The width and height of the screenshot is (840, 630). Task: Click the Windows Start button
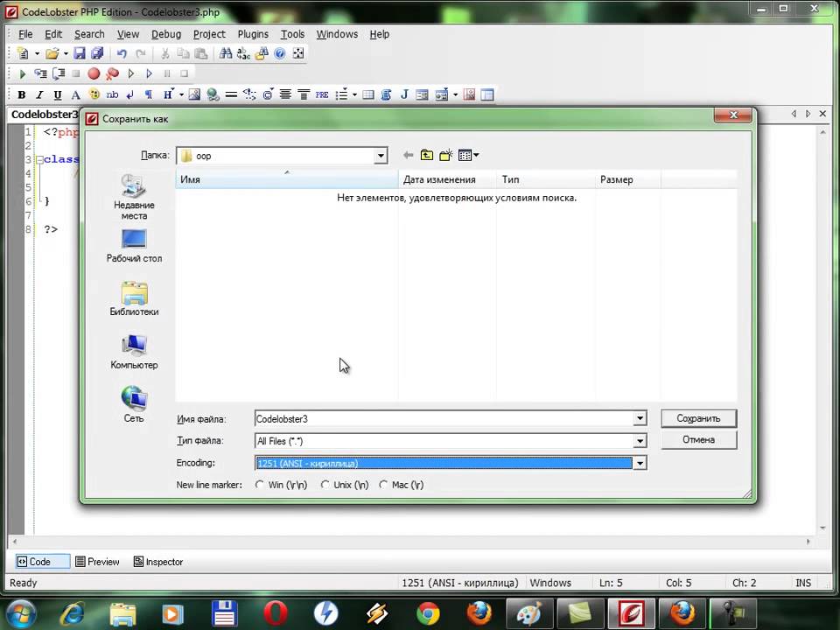pyautogui.click(x=19, y=614)
